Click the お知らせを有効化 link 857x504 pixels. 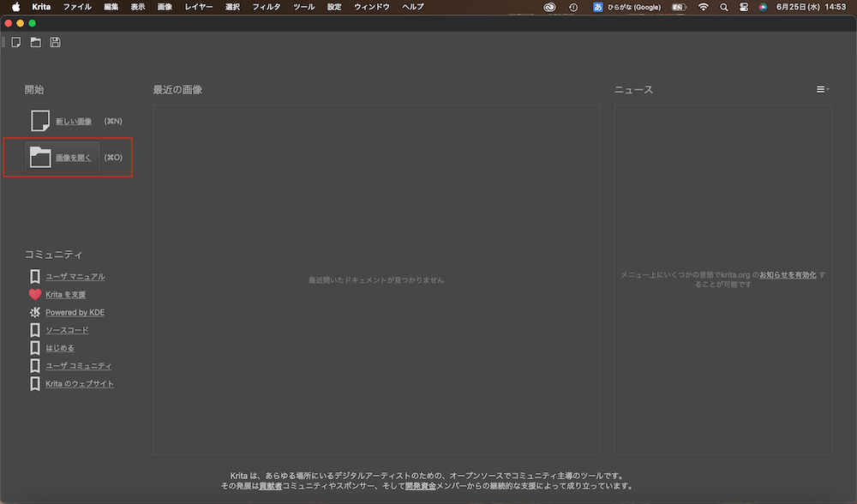[x=788, y=275]
